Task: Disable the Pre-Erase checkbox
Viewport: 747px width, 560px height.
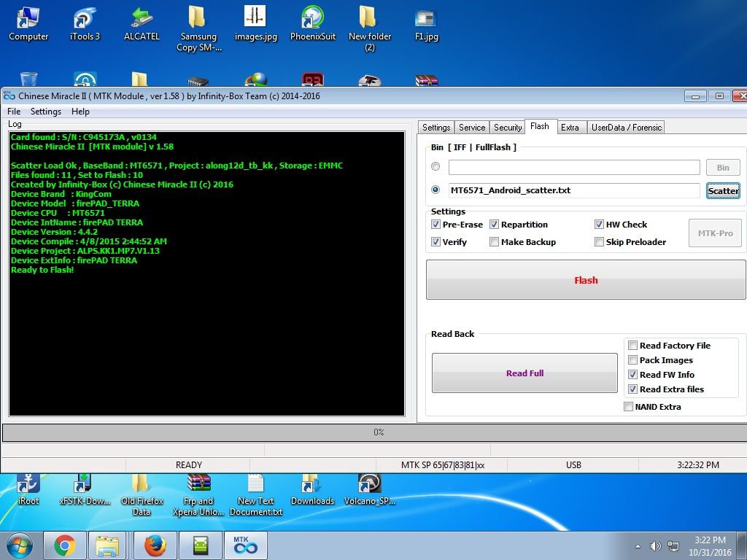Action: 436,225
